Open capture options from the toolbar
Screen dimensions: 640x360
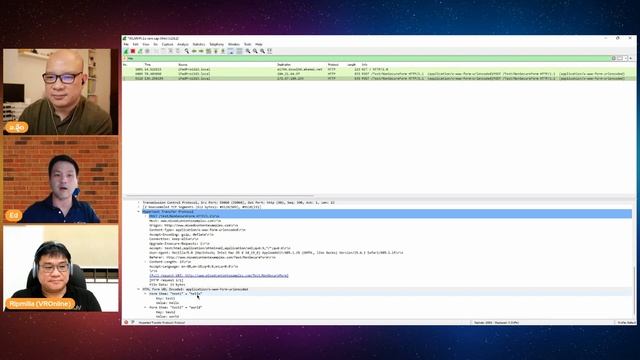(147, 51)
